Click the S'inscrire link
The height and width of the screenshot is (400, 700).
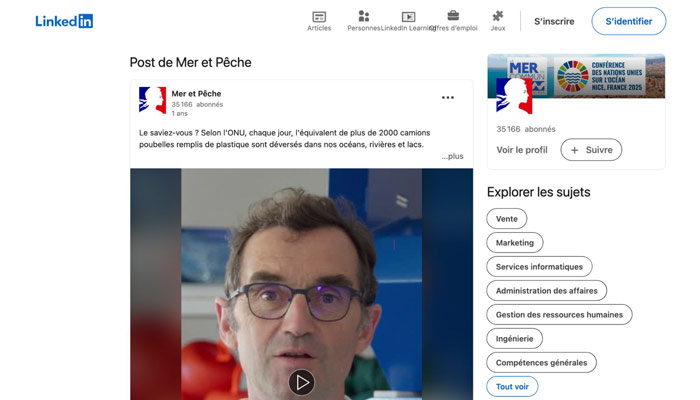click(554, 21)
